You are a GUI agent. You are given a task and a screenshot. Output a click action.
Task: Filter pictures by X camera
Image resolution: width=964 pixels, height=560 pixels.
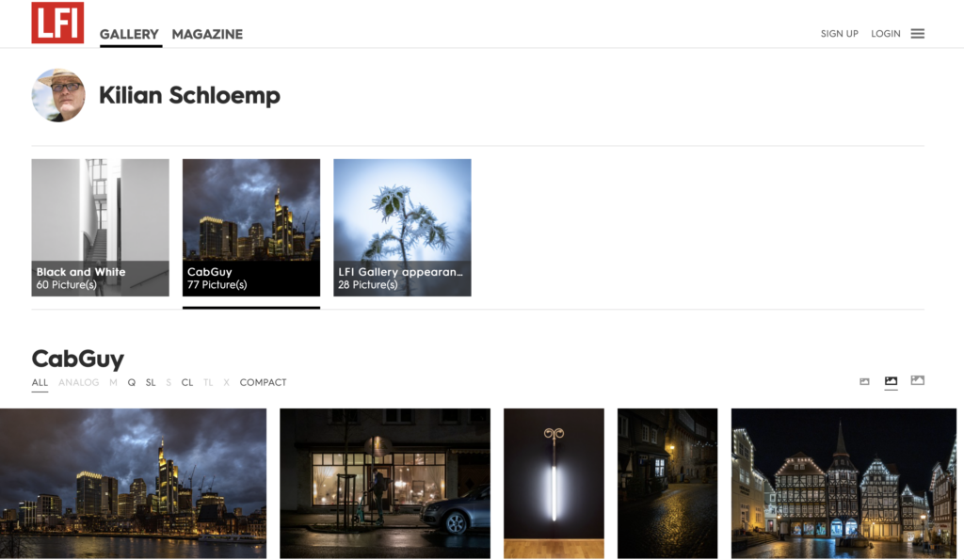click(x=226, y=382)
